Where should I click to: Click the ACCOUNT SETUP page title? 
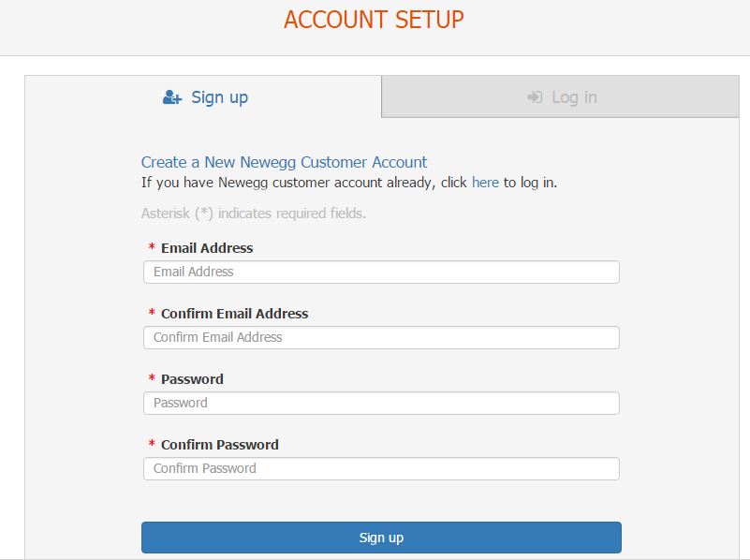pyautogui.click(x=374, y=20)
